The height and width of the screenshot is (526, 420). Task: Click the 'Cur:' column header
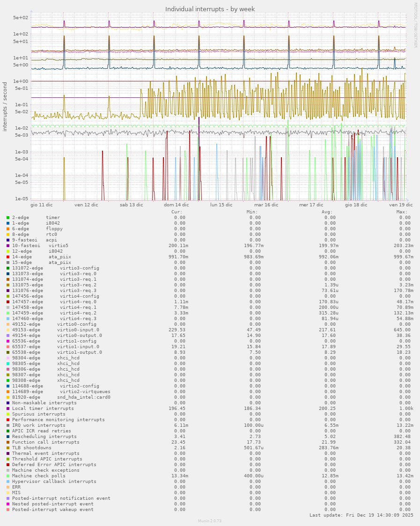(177, 212)
